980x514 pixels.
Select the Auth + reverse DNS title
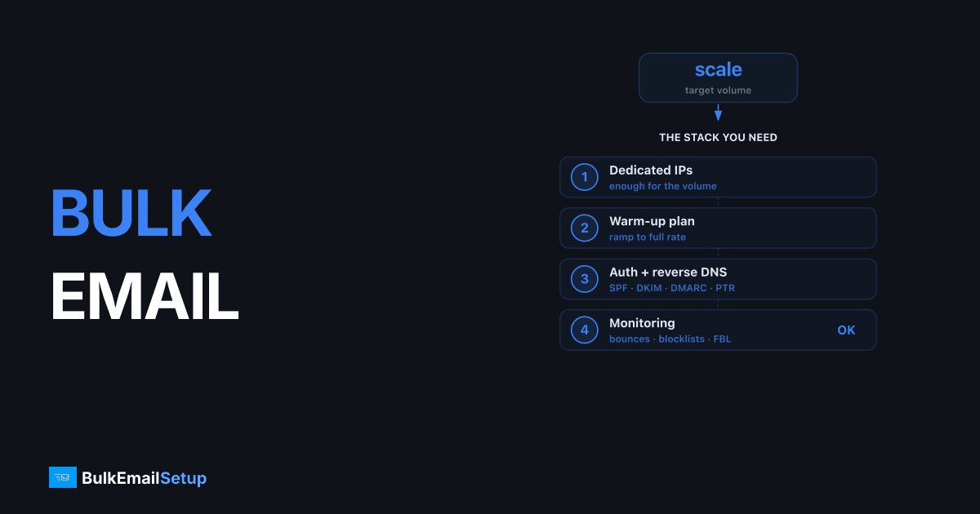[668, 272]
